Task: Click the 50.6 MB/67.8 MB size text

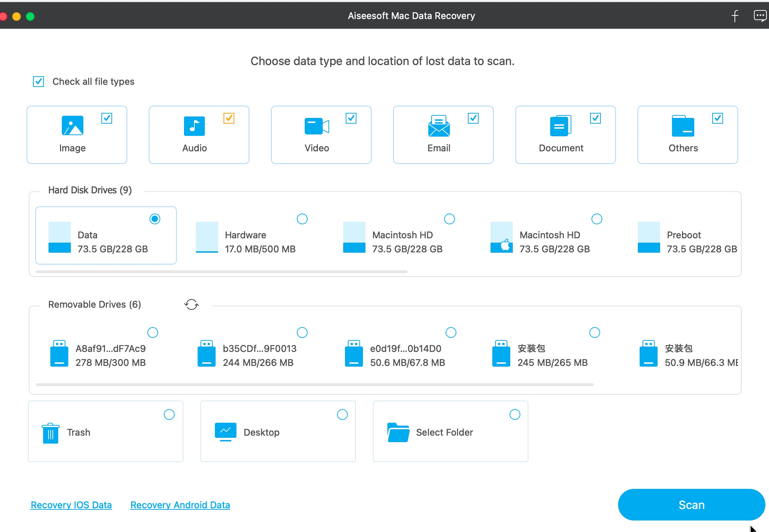Action: point(407,363)
